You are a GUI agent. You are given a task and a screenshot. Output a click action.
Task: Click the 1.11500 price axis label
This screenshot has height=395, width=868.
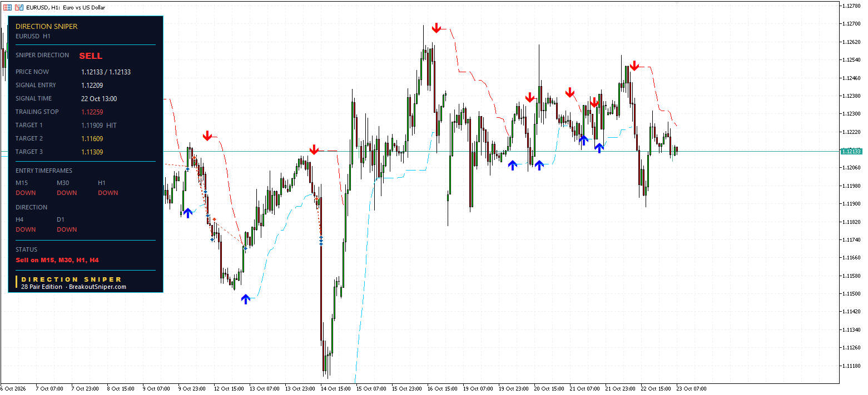[x=852, y=293]
